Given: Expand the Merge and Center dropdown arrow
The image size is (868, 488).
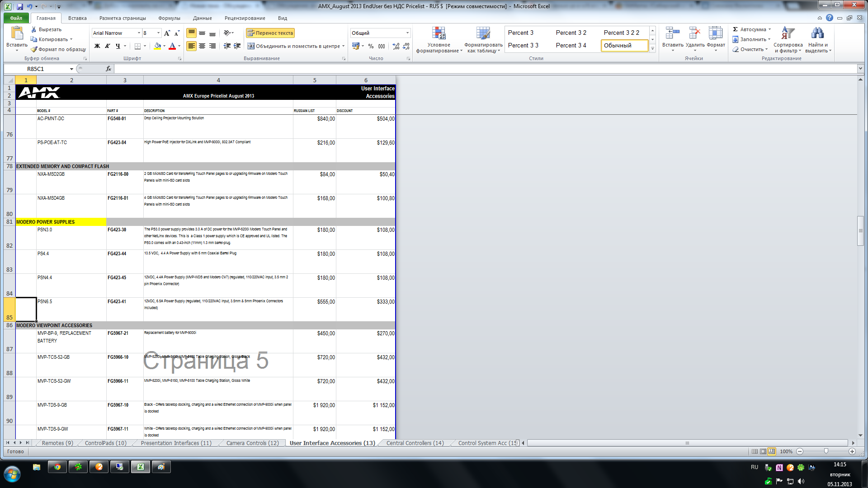Looking at the screenshot, I should (x=343, y=46).
